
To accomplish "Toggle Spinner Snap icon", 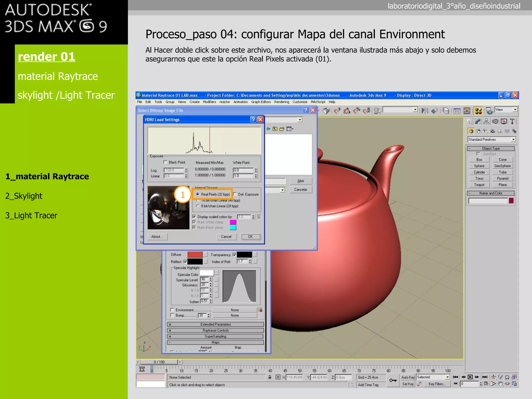I will pyautogui.click(x=366, y=111).
